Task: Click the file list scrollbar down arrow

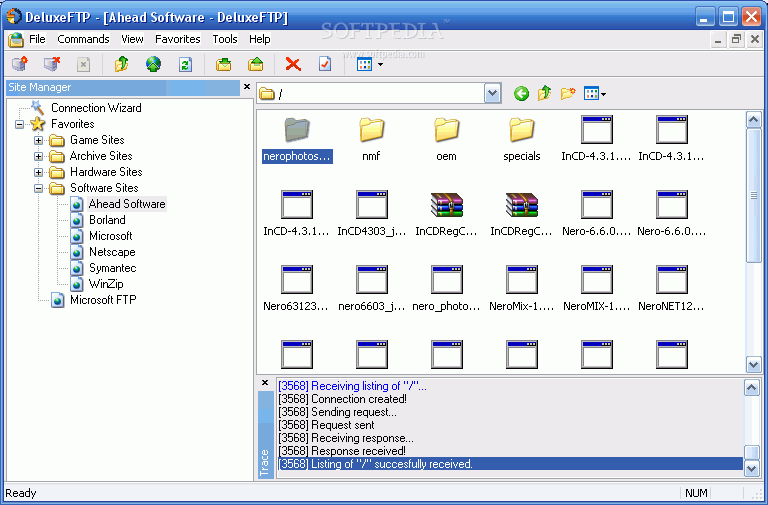Action: 753,364
